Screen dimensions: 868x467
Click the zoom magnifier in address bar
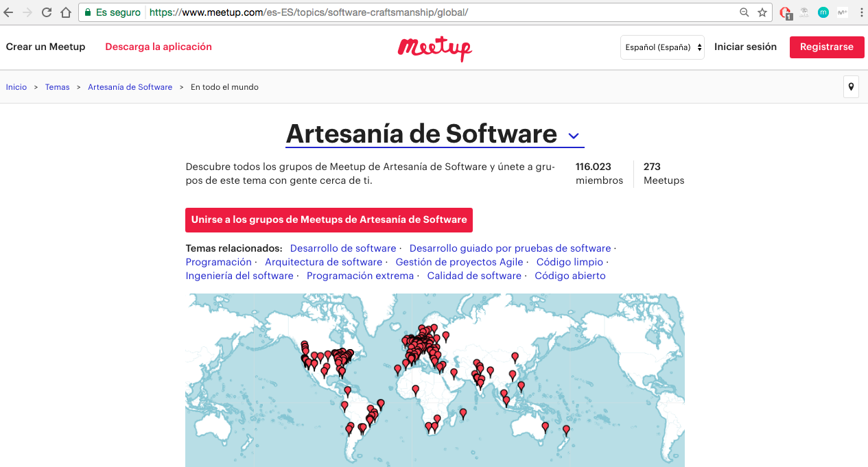744,12
